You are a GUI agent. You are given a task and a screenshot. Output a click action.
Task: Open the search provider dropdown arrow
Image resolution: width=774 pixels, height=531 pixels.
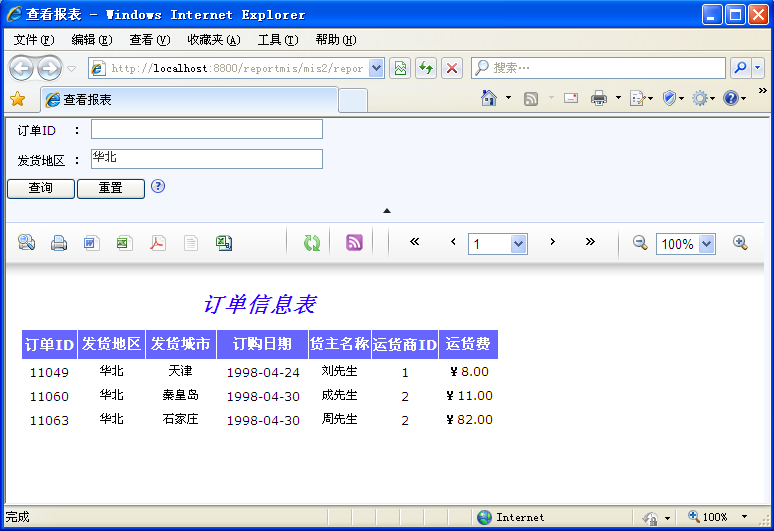pos(758,68)
